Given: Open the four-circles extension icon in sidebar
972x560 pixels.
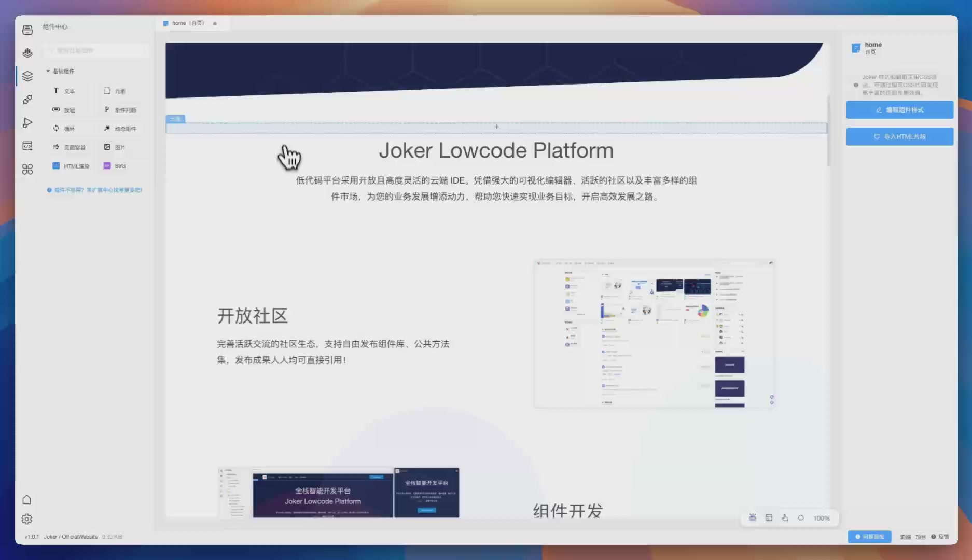Looking at the screenshot, I should [x=27, y=169].
